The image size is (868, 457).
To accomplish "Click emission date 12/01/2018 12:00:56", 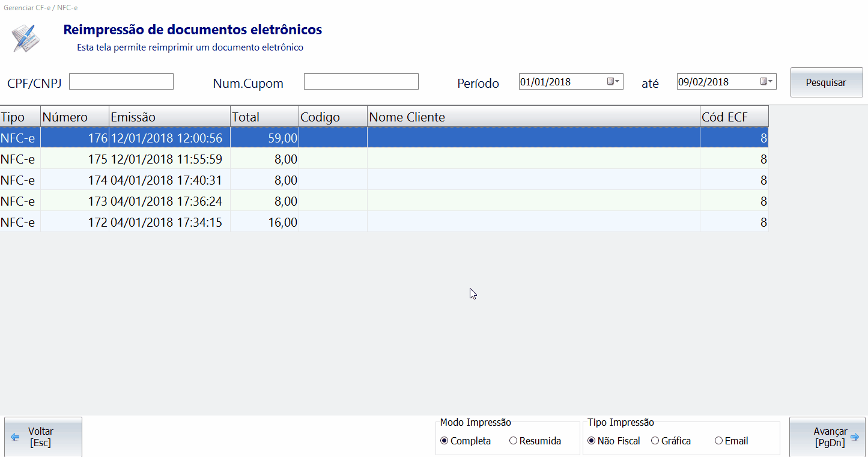I will tap(166, 138).
